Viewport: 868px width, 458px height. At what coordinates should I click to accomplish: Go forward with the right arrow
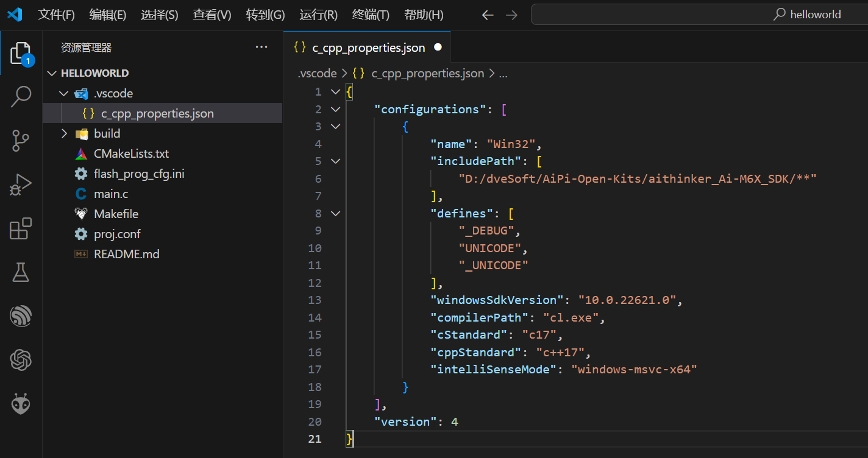point(511,15)
